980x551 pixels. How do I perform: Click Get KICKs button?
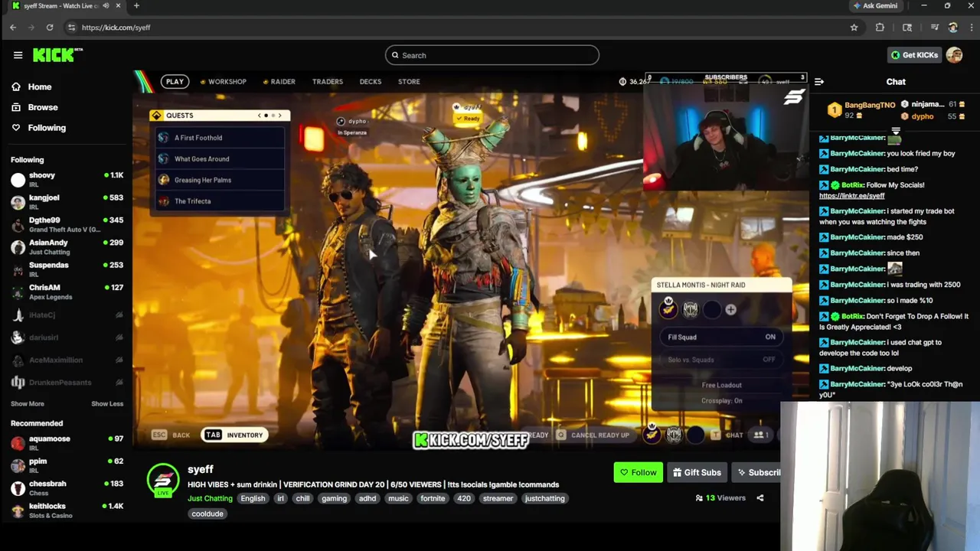click(x=914, y=55)
